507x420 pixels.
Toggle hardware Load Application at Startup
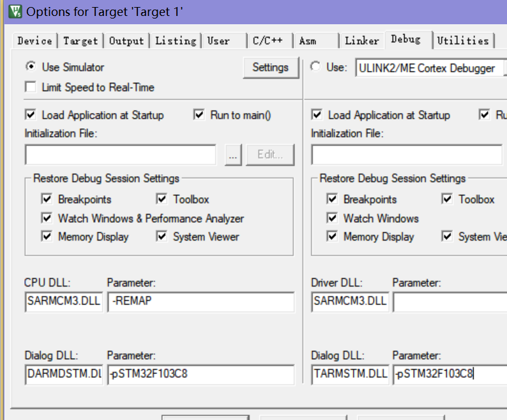[317, 115]
